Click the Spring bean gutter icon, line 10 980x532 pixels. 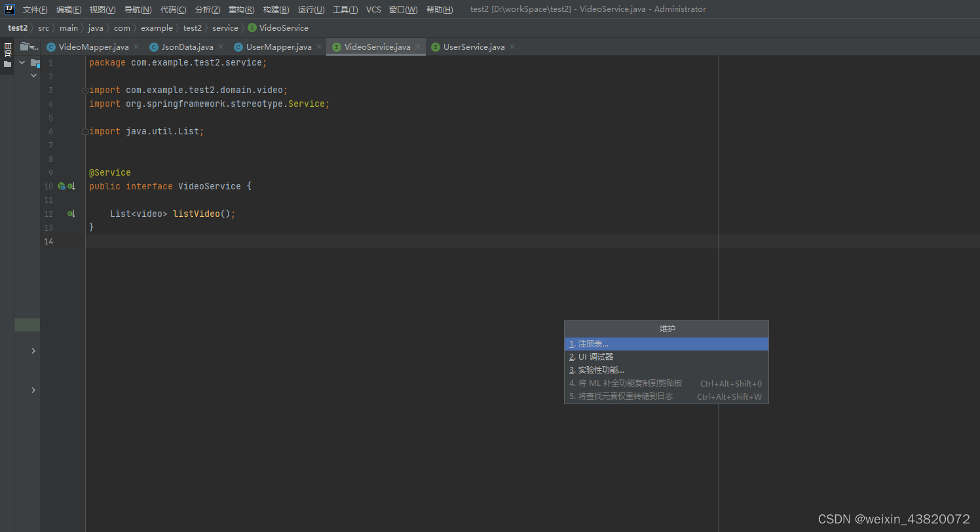(x=62, y=187)
